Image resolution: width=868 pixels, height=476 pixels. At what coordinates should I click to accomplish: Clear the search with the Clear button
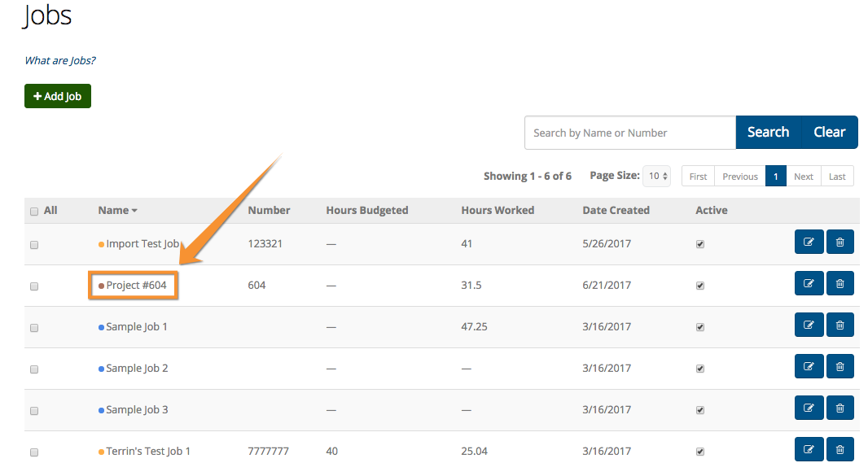830,133
